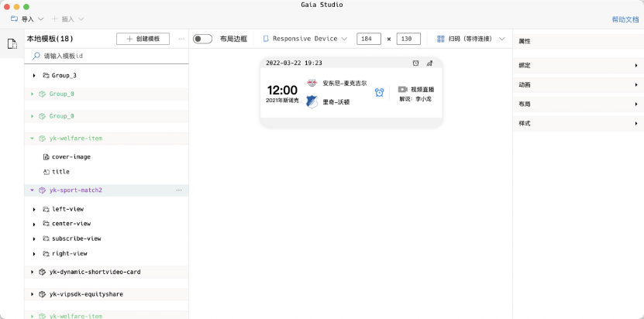Screen dimensions: 644x319
Task: Toggle the 布局边框 layout border switch
Action: pos(202,39)
